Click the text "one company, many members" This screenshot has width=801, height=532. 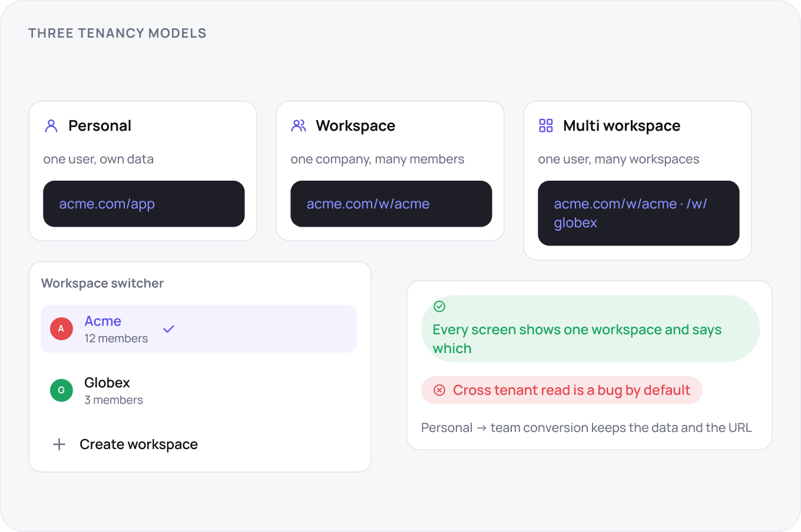[378, 159]
